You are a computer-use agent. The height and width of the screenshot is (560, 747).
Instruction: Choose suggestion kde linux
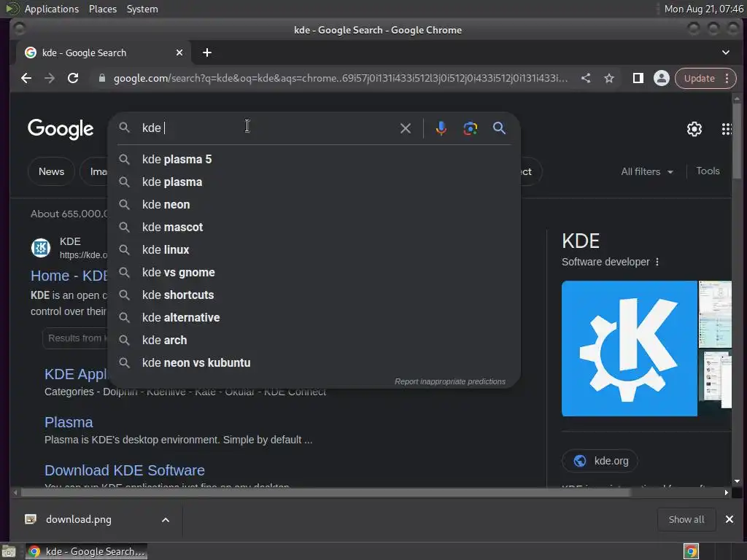tap(314, 250)
